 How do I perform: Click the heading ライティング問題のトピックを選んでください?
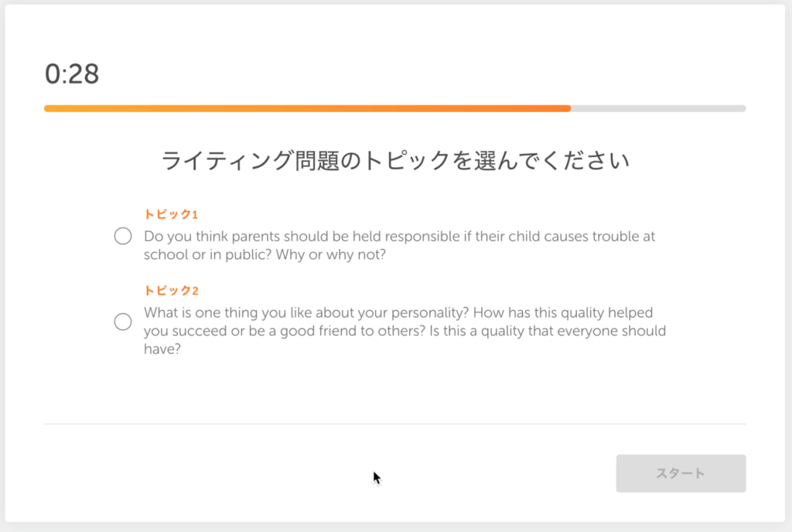[x=395, y=161]
